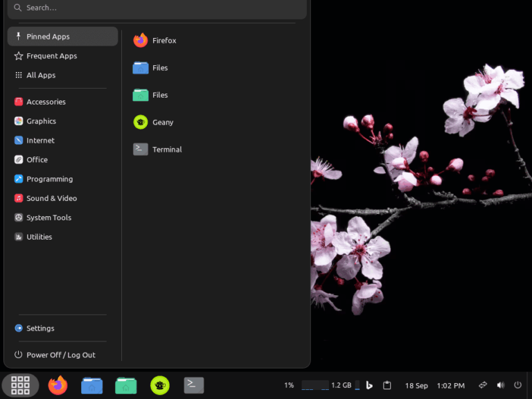The image size is (532, 399).
Task: Click the CPU usage 1% indicator
Action: pos(289,385)
